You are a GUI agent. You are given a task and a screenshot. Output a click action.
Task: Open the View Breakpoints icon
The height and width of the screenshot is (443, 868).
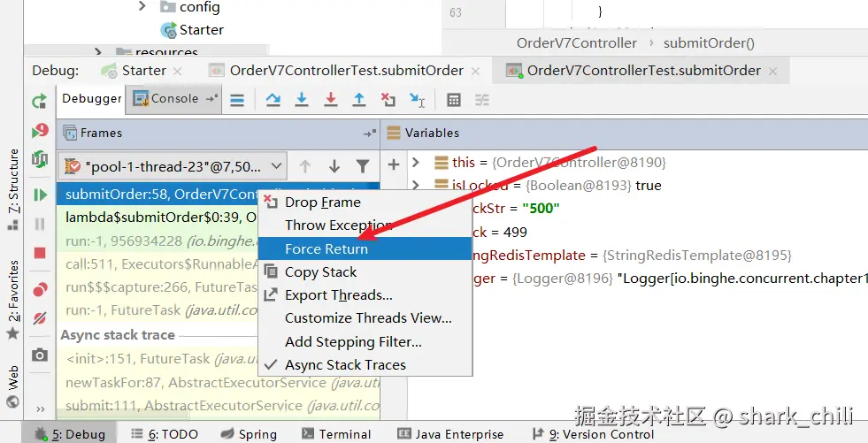point(40,289)
